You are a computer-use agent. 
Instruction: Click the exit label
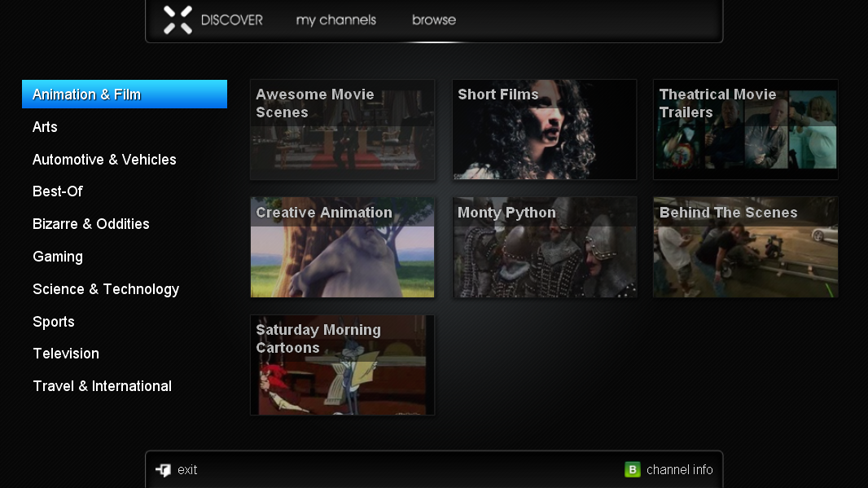(x=187, y=470)
